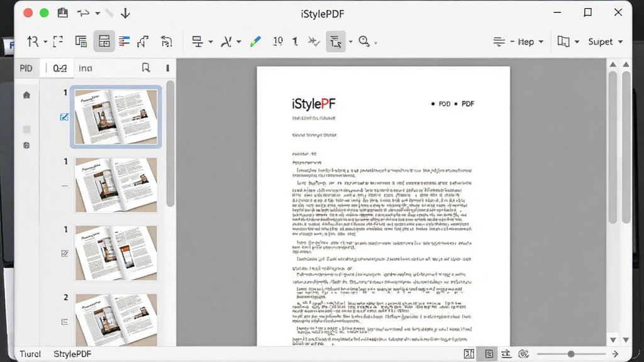This screenshot has width=644, height=362.
Task: Open the undo history dropdown arrow
Action: (x=97, y=14)
